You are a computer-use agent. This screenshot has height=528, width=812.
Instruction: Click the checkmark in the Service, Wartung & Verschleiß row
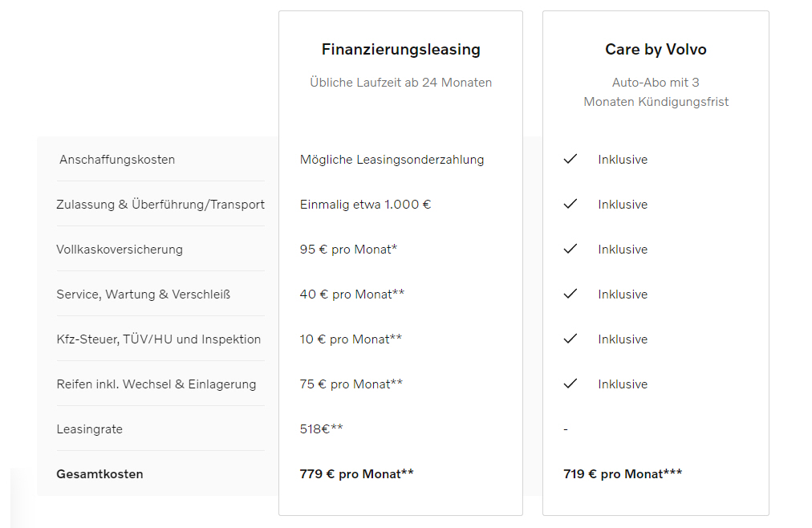[x=570, y=294]
